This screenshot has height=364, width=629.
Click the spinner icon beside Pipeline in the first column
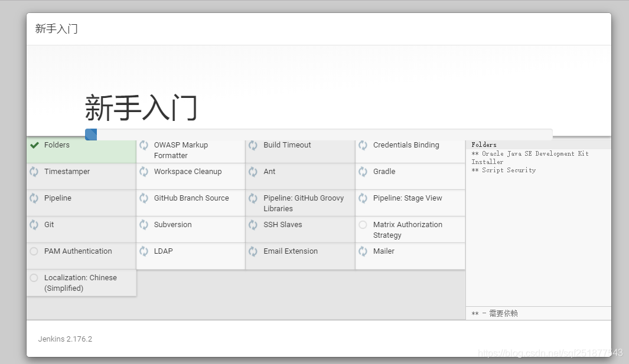[x=34, y=198]
